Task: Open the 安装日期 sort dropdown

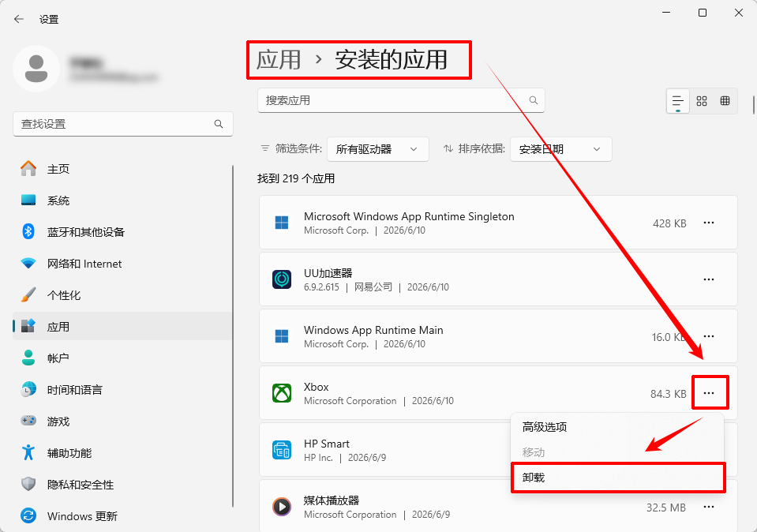Action: click(x=561, y=149)
